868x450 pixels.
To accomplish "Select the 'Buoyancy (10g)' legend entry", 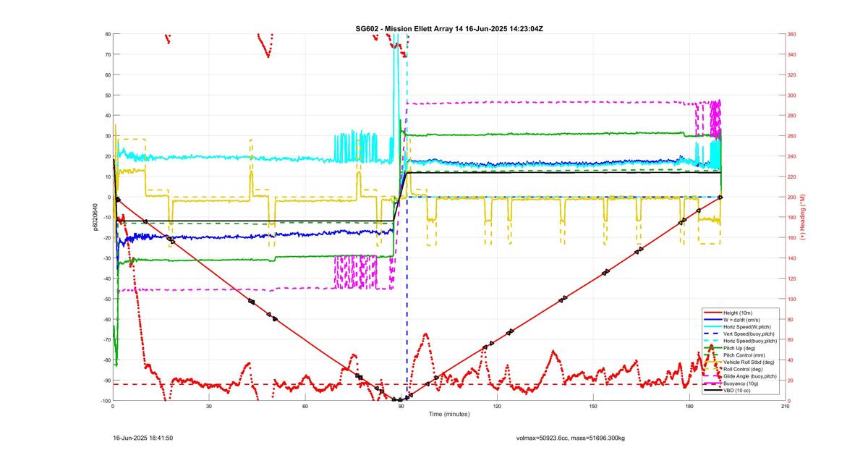I will (741, 383).
